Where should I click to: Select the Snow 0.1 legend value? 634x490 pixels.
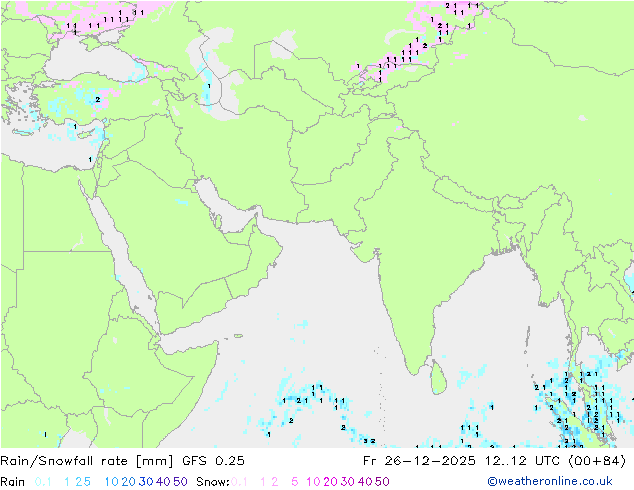pos(239,482)
